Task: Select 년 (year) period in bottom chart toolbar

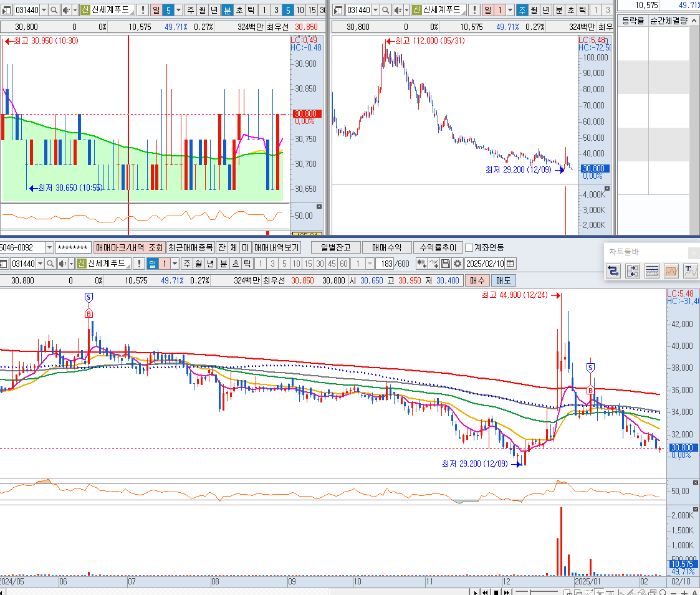Action: 210,264
